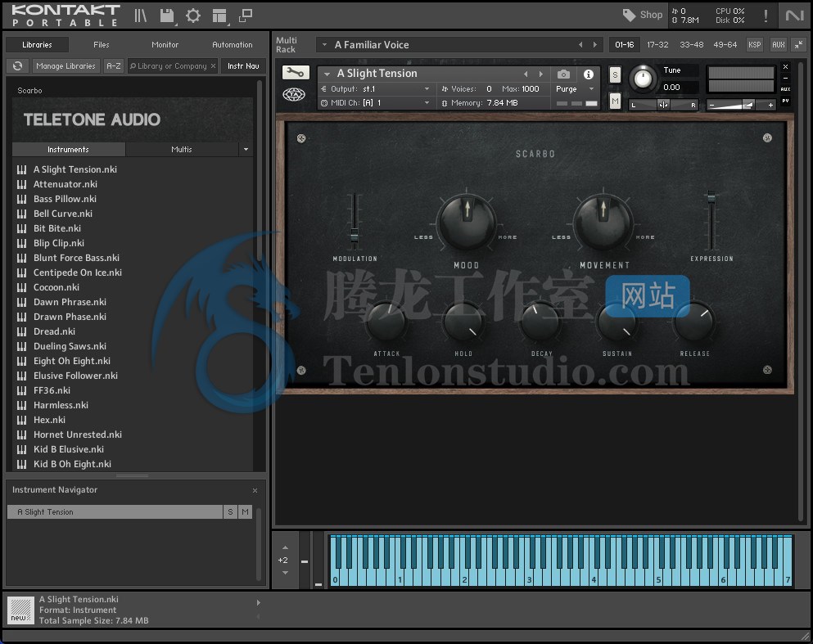Click the save floppy disk icon
Screen dimensions: 813x644
167,16
